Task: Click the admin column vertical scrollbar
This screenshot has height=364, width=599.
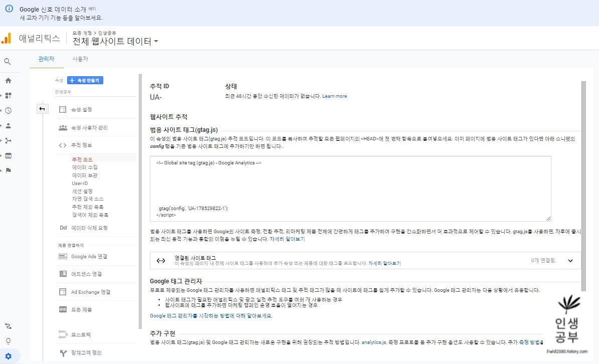Action: (140, 201)
